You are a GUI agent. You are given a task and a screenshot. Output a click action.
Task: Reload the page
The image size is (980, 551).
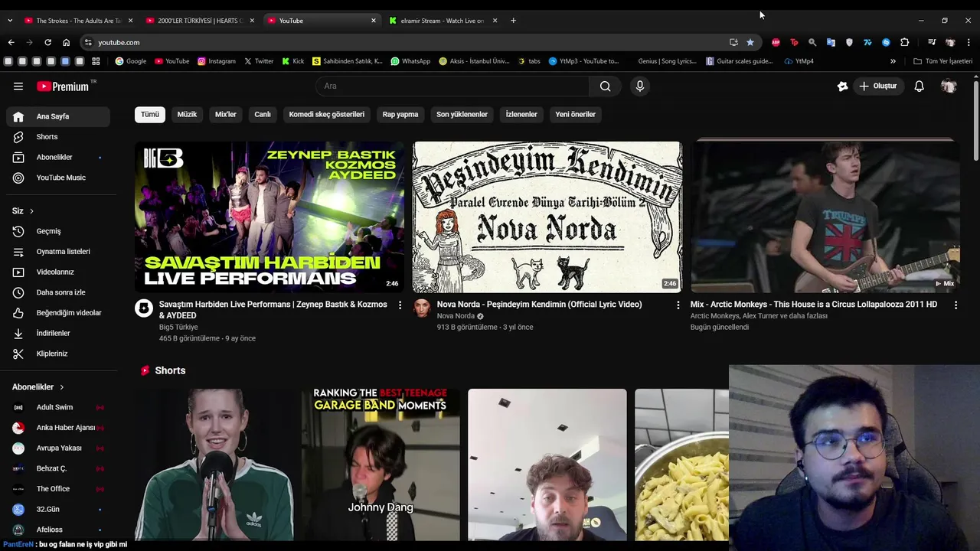(47, 42)
